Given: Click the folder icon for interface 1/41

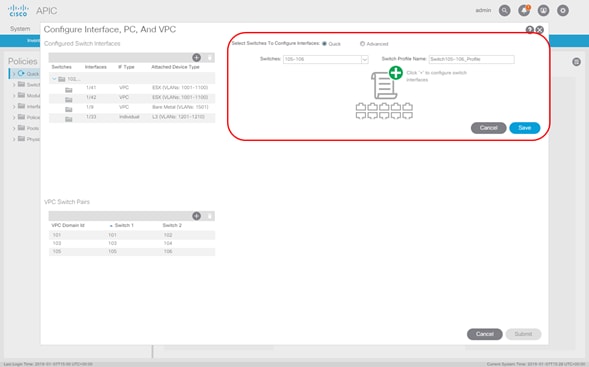Looking at the screenshot, I should 68,90.
